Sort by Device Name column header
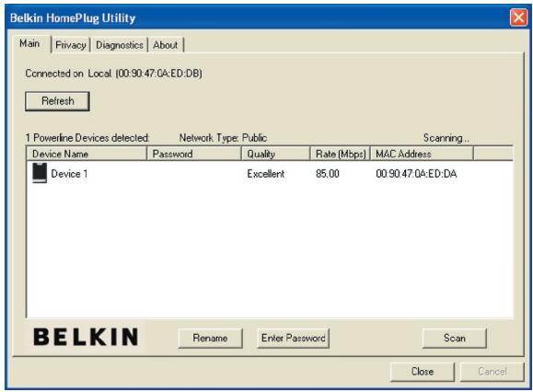The width and height of the screenshot is (533, 392). [87, 154]
